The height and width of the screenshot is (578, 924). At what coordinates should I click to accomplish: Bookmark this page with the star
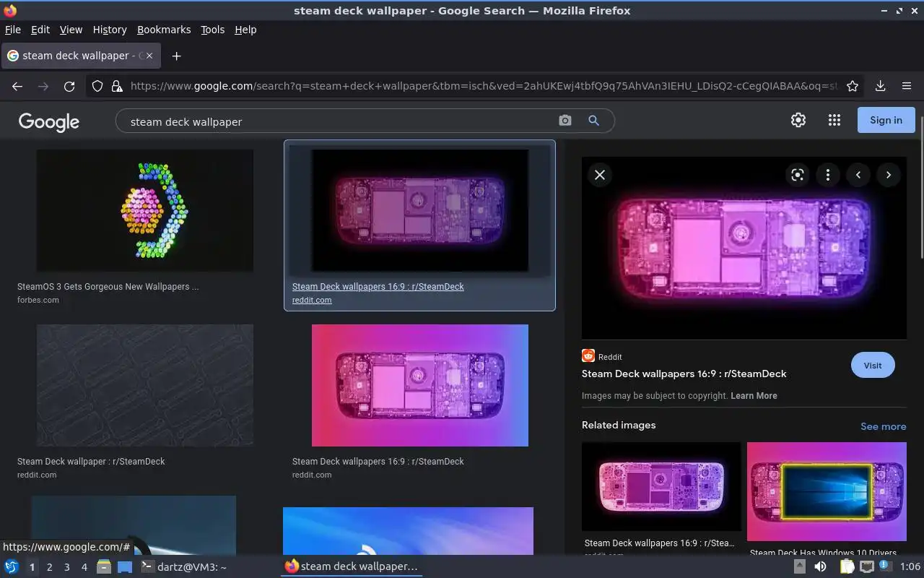(853, 86)
